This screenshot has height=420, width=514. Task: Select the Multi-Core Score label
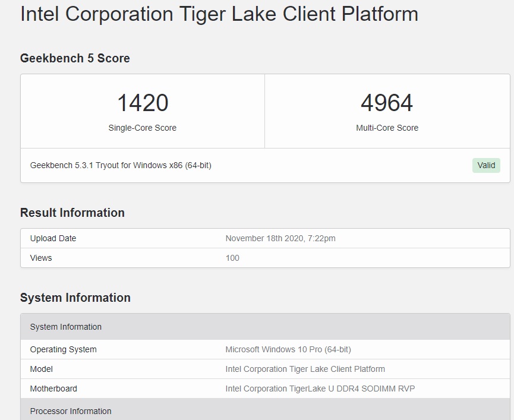387,128
